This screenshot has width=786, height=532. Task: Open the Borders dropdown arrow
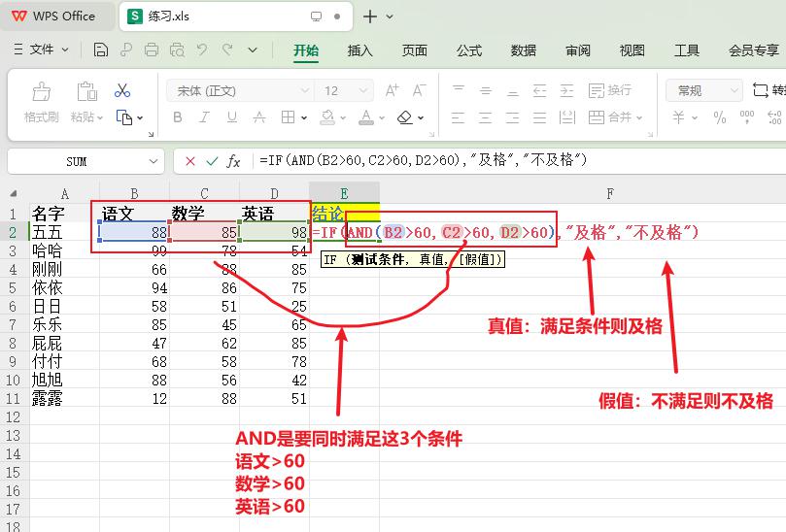click(x=304, y=118)
